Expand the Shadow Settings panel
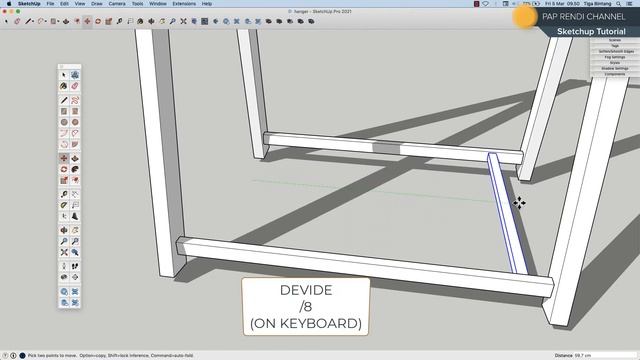The image size is (640, 360). point(615,69)
